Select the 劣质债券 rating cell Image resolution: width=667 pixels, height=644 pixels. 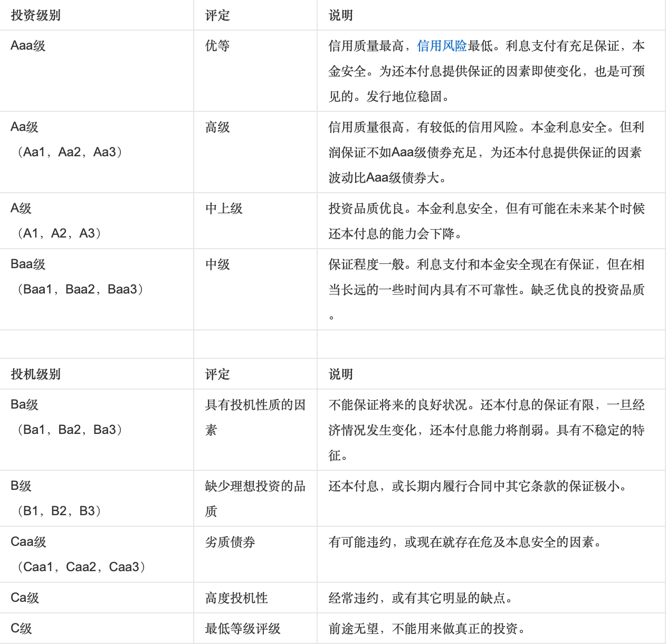coord(230,542)
